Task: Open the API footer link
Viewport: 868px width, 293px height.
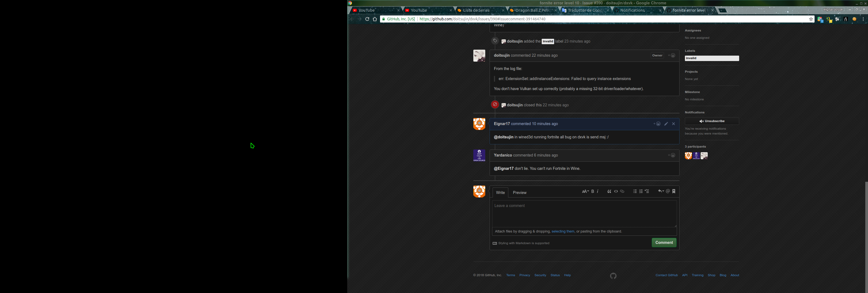Action: pos(685,275)
